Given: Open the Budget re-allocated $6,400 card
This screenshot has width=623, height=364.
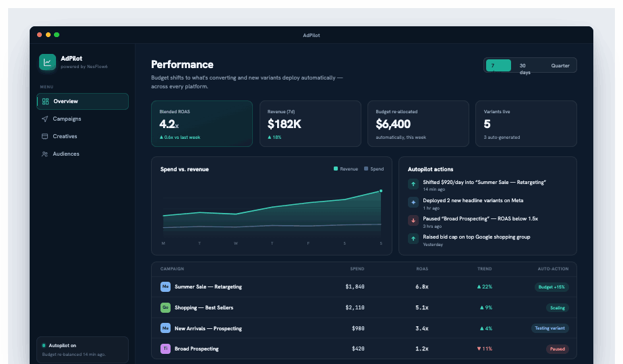Looking at the screenshot, I should point(419,123).
